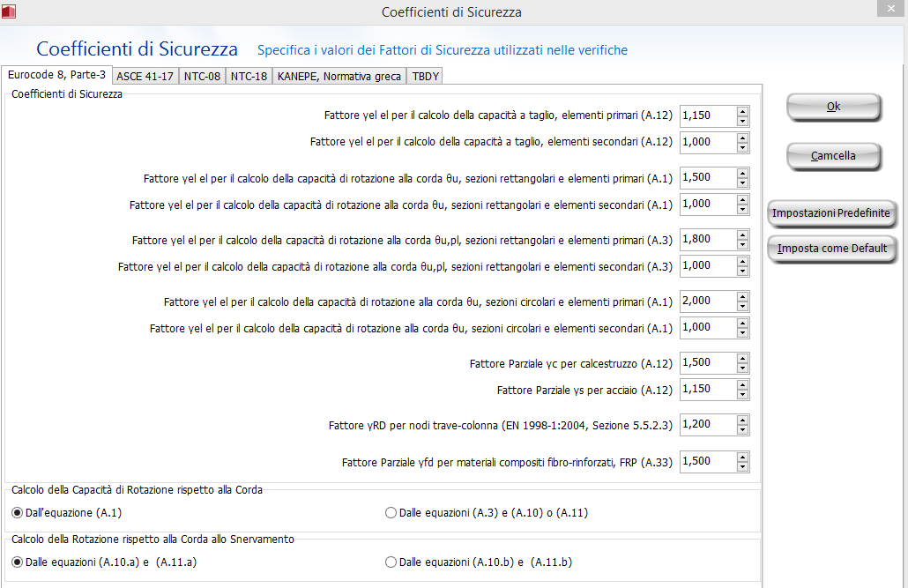Viewport: 908px width, 588px height.
Task: Increase circular sections primary θu factor up
Action: [742, 296]
